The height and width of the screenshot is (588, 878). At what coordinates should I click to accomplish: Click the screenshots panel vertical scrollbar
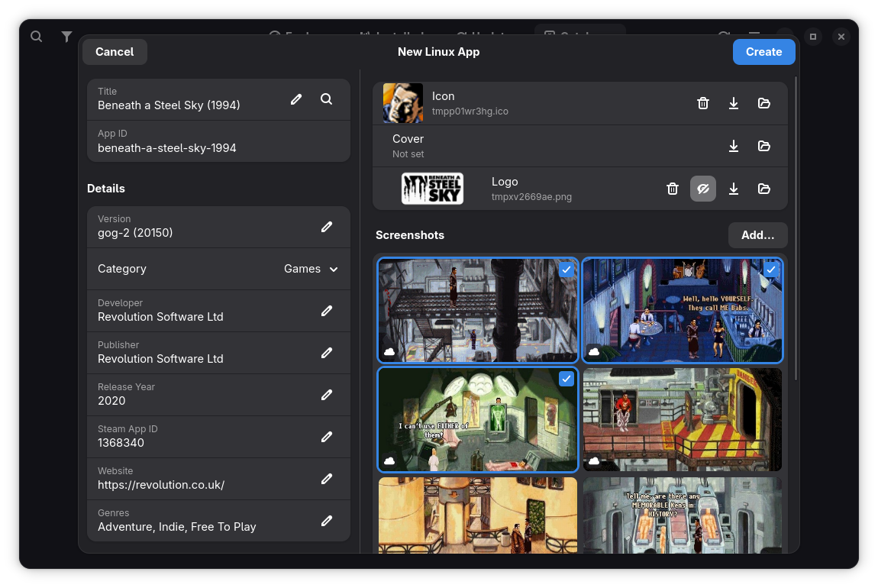coord(795,230)
